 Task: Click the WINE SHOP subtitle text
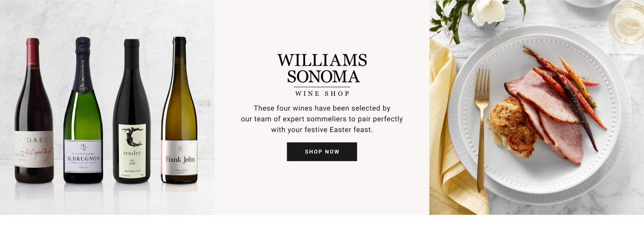click(x=322, y=93)
